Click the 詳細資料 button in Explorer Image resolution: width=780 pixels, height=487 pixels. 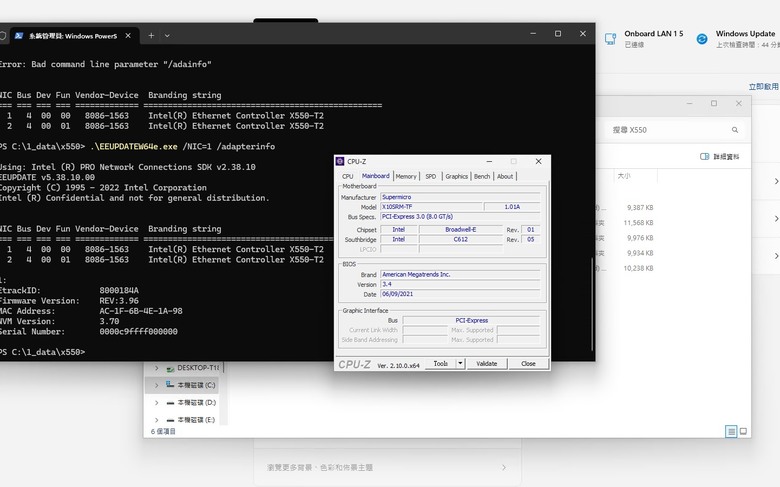pos(720,157)
